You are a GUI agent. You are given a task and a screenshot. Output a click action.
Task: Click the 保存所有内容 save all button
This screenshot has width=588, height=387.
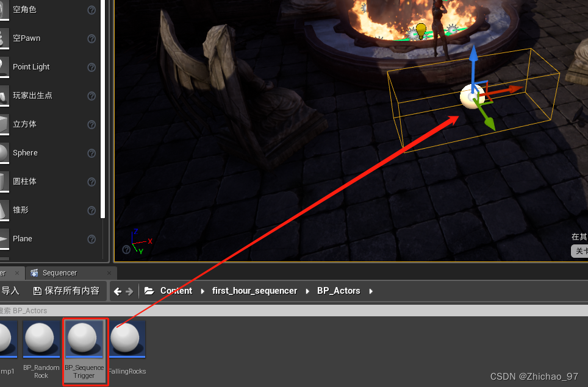click(x=66, y=291)
